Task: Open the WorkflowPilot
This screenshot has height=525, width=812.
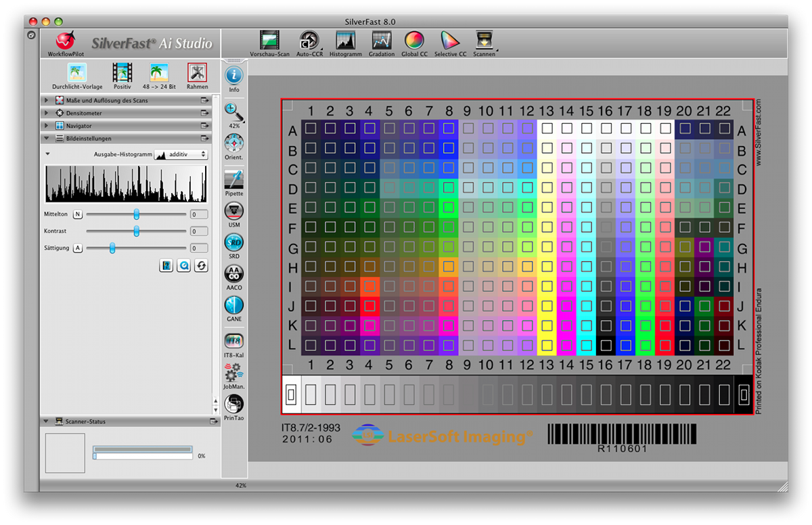Action: 64,42
